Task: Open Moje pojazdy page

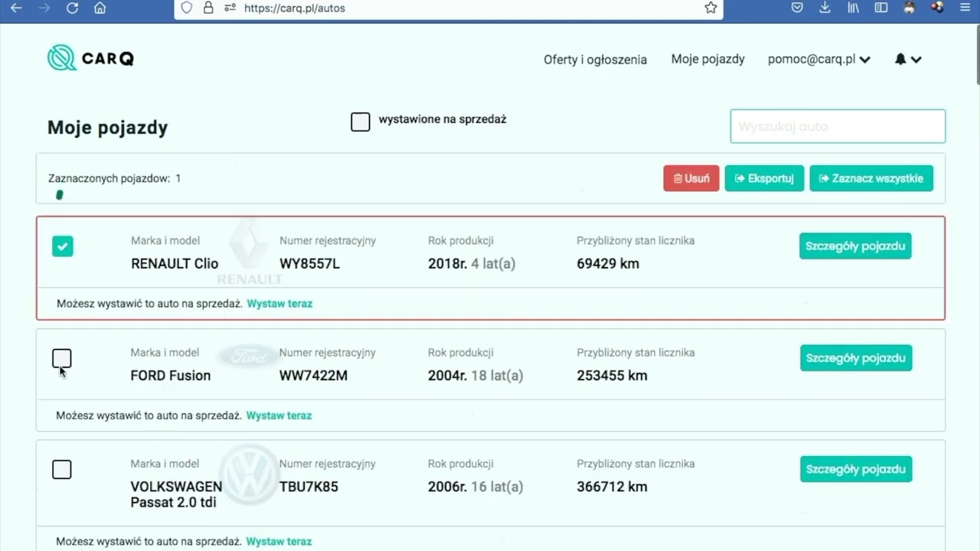Action: (707, 59)
